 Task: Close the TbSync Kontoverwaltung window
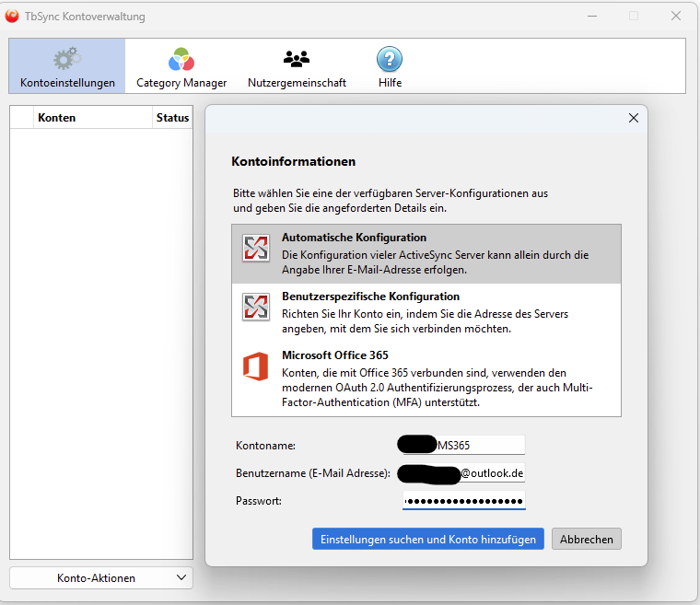tap(676, 16)
